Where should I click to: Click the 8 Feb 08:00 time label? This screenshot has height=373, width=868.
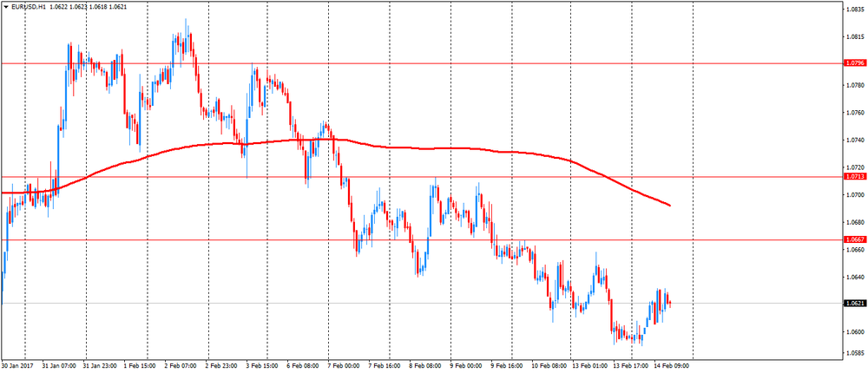[427, 366]
